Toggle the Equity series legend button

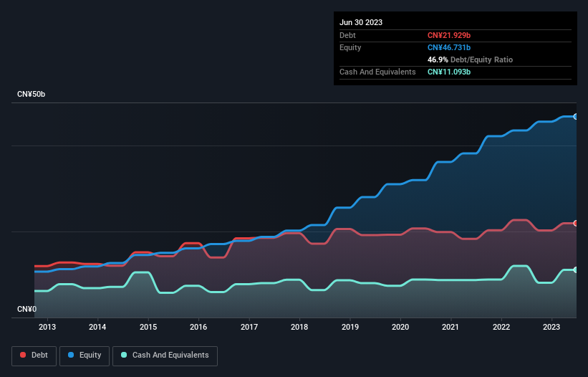[x=85, y=355]
